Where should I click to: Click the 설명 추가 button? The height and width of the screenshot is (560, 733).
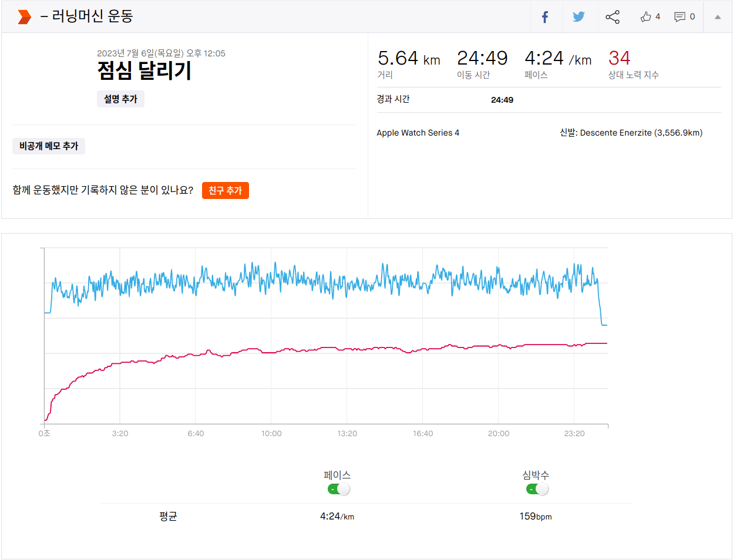120,99
